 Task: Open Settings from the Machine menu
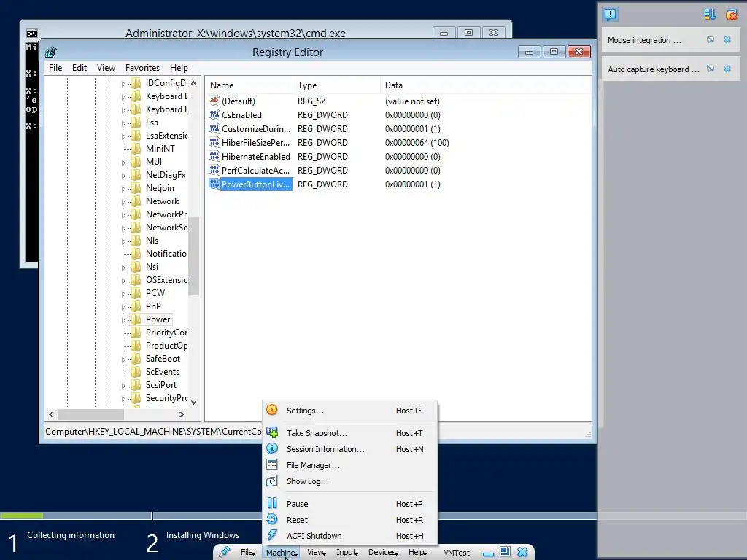pos(349,411)
